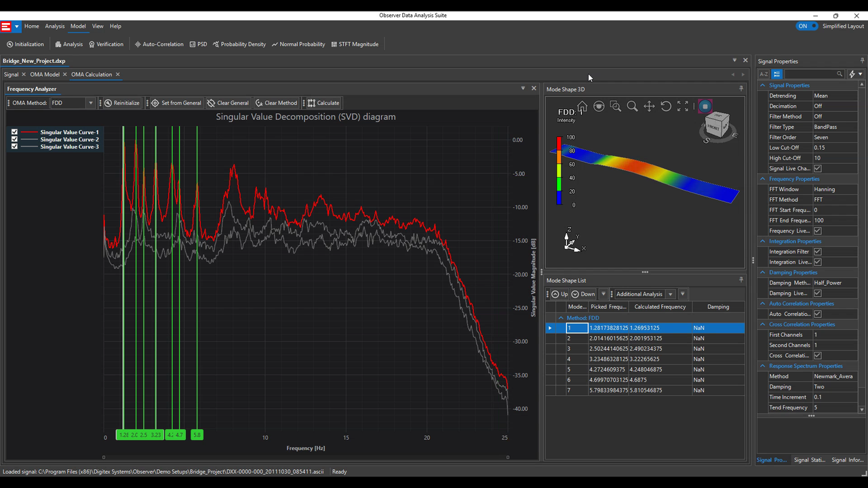Toggle Singular Value Curve-2 visibility checkbox

[x=14, y=140]
